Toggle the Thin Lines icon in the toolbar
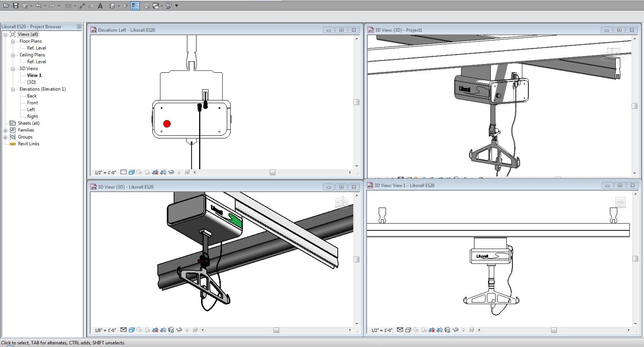The height and width of the screenshot is (347, 644). point(135,6)
